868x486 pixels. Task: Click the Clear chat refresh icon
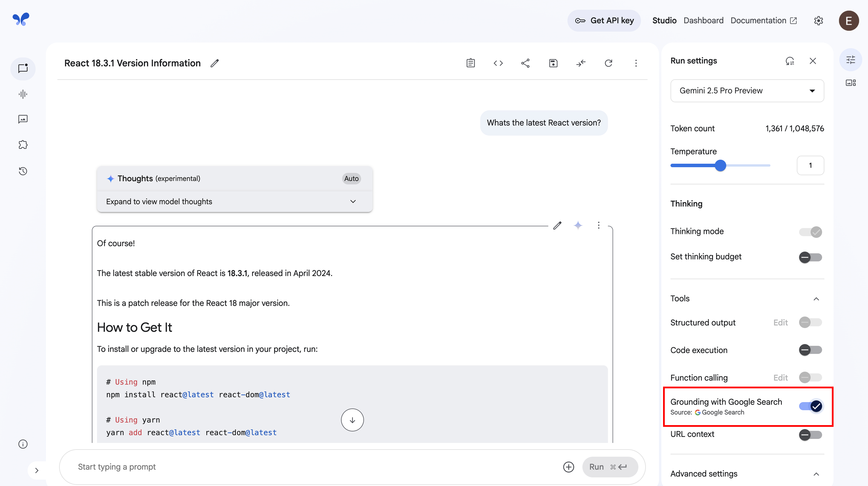(609, 63)
